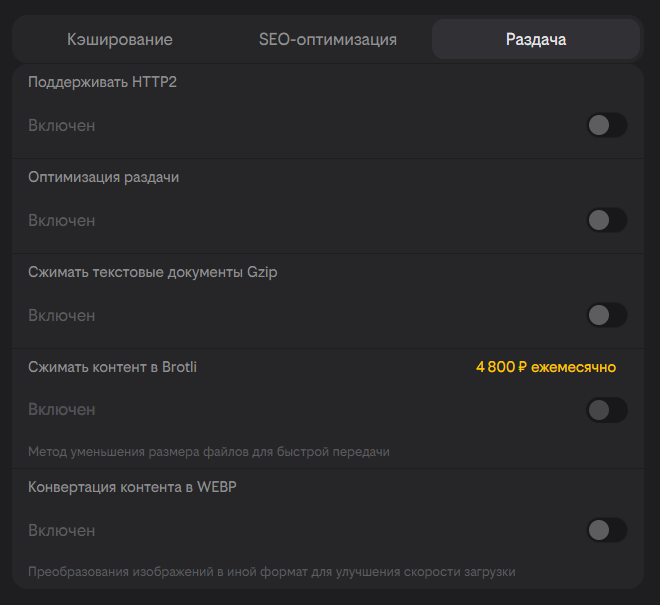The height and width of the screenshot is (605, 660).
Task: Switch to the Кэширование tab
Action: pos(120,40)
